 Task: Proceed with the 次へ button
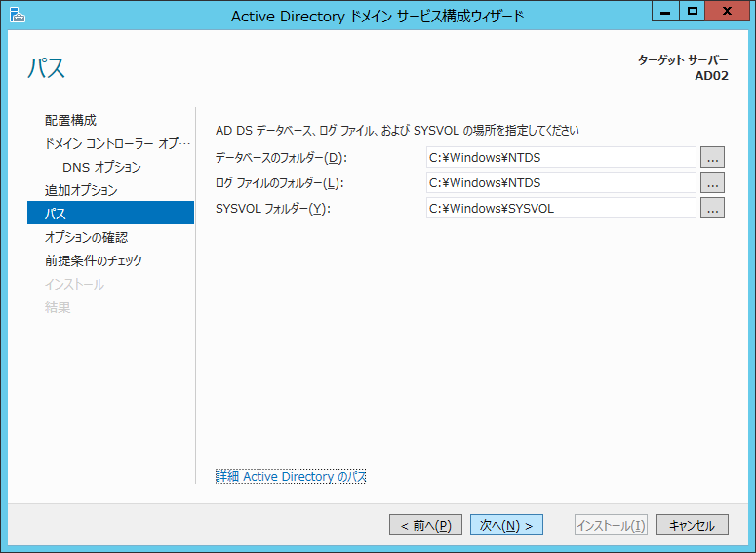506,525
